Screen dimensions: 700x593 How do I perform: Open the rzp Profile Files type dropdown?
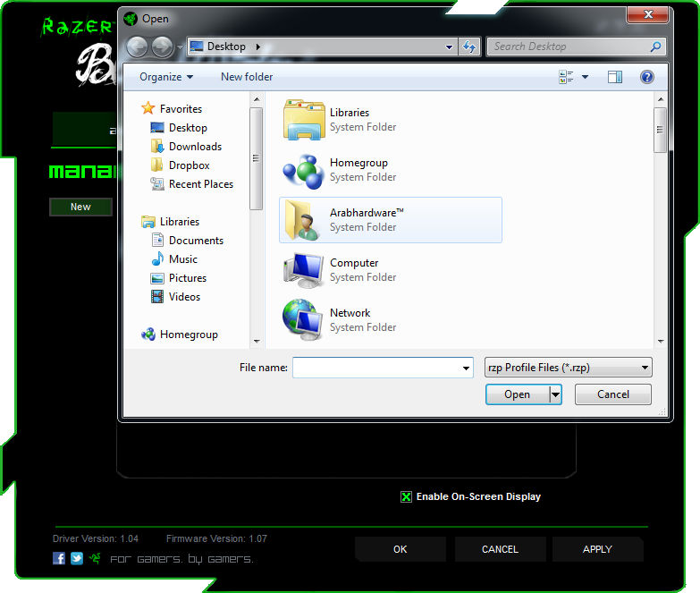(x=569, y=368)
